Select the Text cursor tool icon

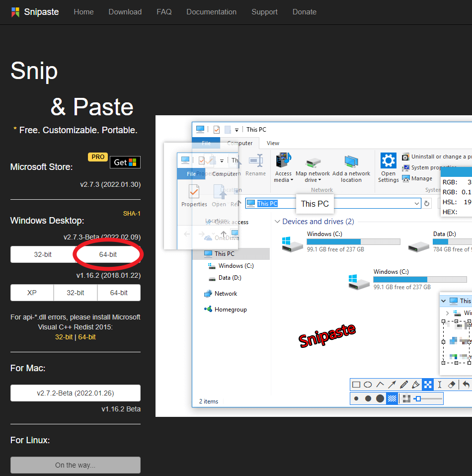440,385
